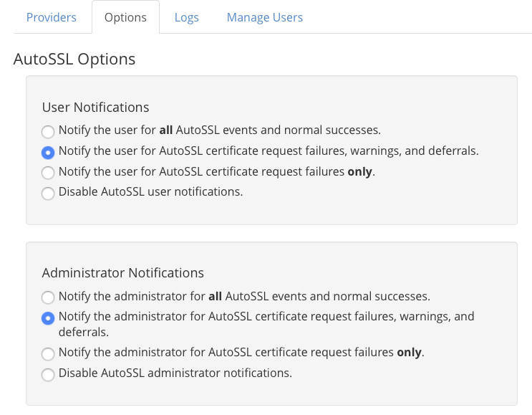
Task: Click the User Notifications section heading
Action: (x=95, y=107)
